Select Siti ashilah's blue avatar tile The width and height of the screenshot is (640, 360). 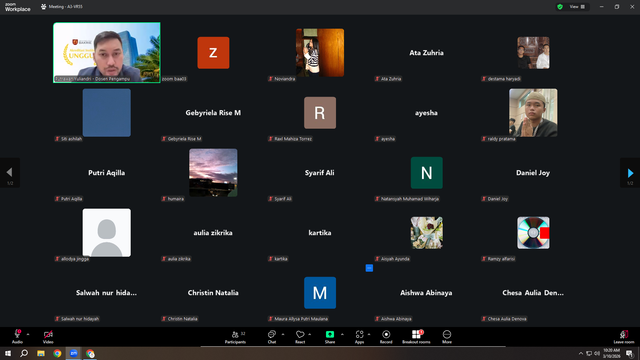107,113
